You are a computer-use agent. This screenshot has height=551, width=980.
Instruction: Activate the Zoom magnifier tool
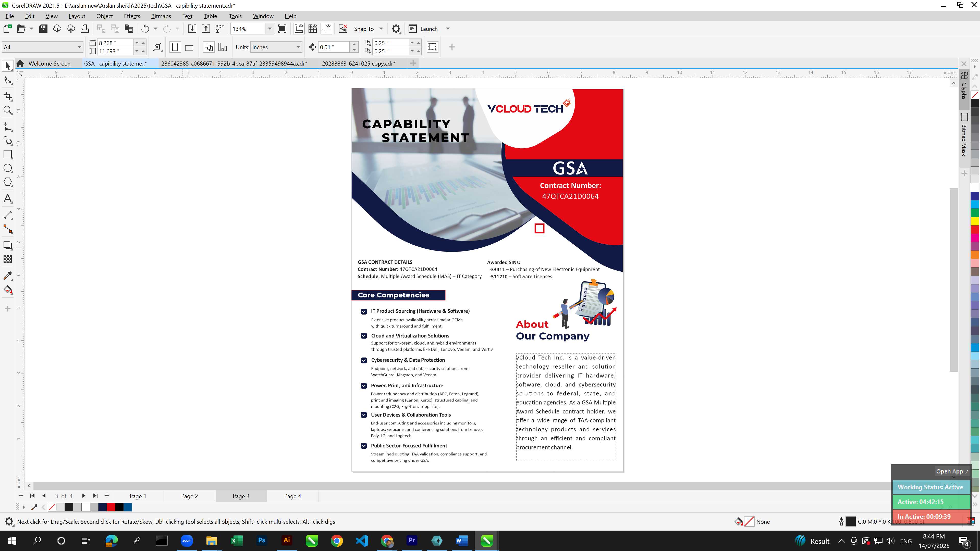(8, 110)
